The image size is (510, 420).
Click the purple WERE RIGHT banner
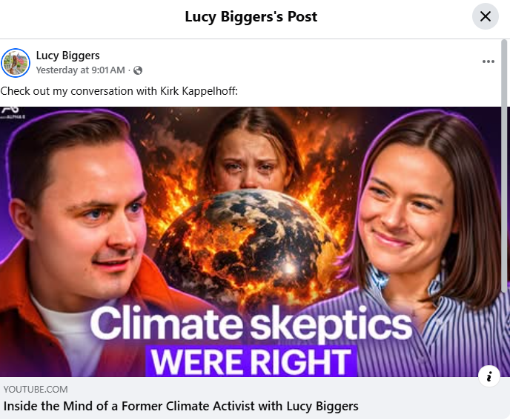251,361
